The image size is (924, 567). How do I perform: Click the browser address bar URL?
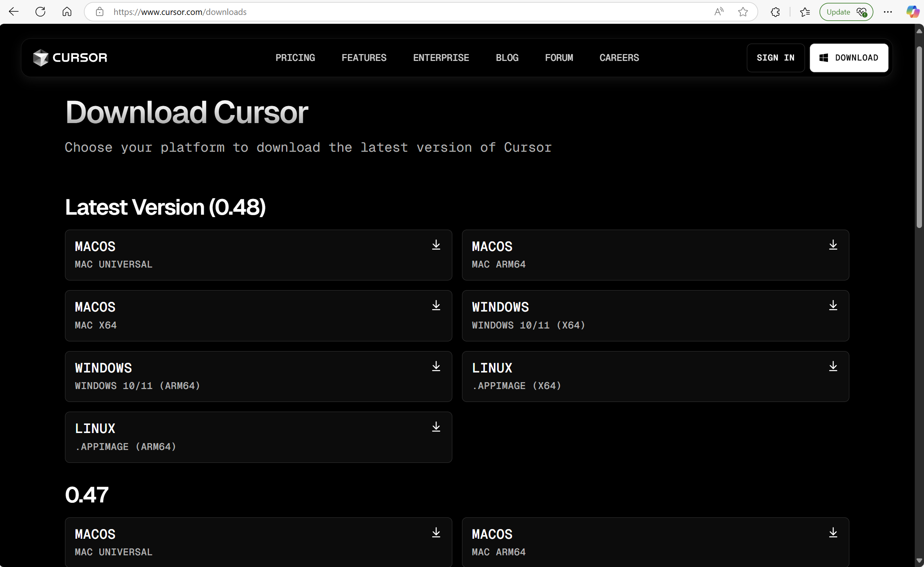pos(180,12)
